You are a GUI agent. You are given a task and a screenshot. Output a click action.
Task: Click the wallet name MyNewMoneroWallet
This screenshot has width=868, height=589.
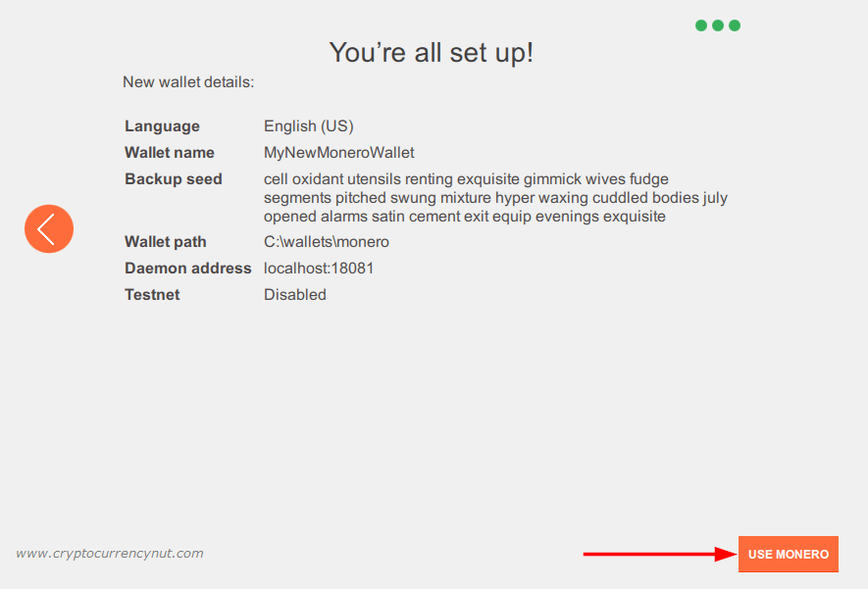[338, 153]
